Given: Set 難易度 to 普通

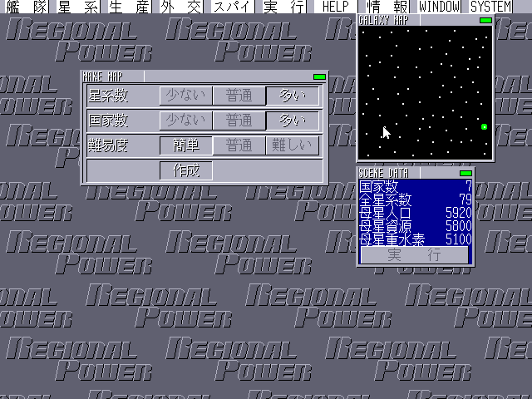Looking at the screenshot, I should pos(239,145).
